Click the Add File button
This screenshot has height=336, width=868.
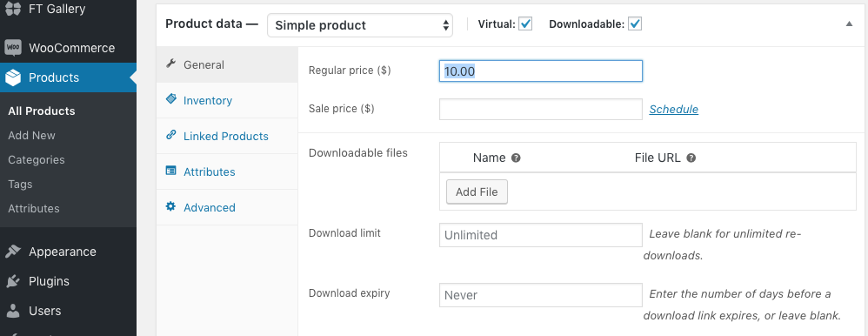click(477, 192)
